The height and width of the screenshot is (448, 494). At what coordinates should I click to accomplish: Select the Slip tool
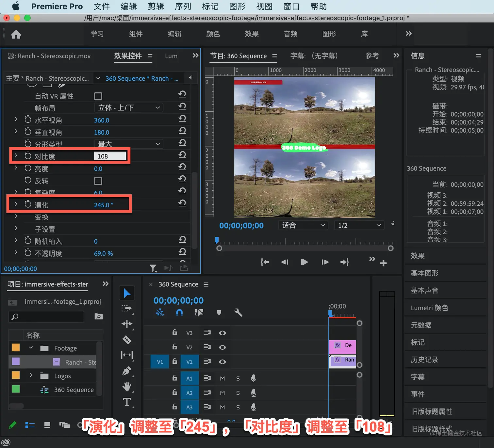[x=127, y=355]
